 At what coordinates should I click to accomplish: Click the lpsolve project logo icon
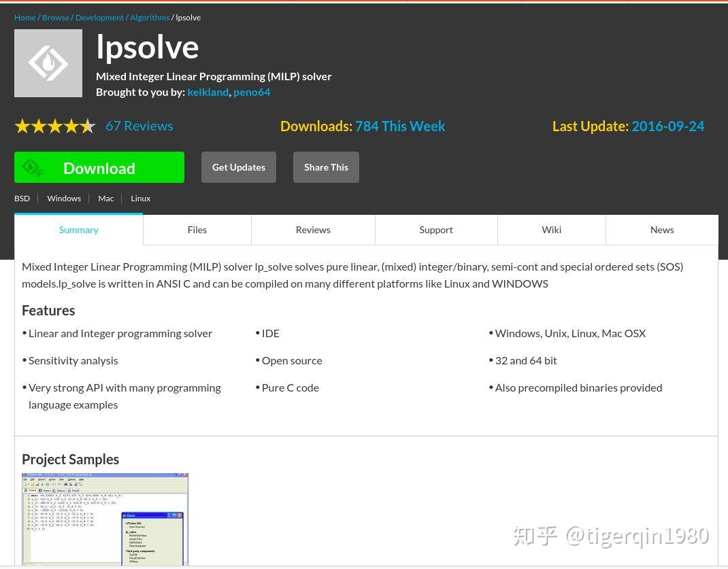[x=48, y=63]
